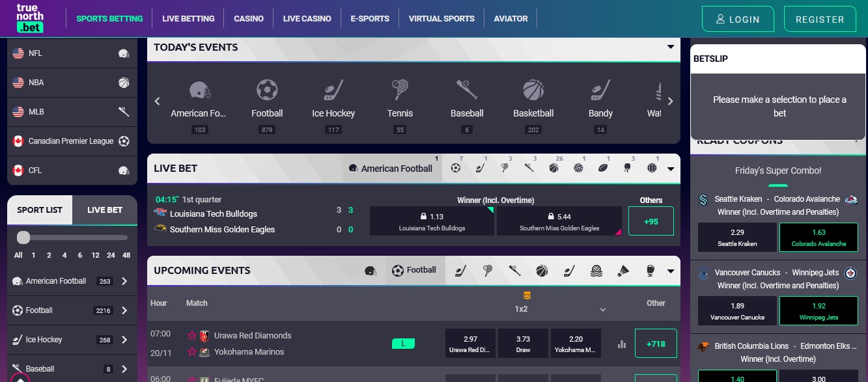The width and height of the screenshot is (868, 382).
Task: Pick Winnipeg Jets at 1.92 odds
Action: 819,311
